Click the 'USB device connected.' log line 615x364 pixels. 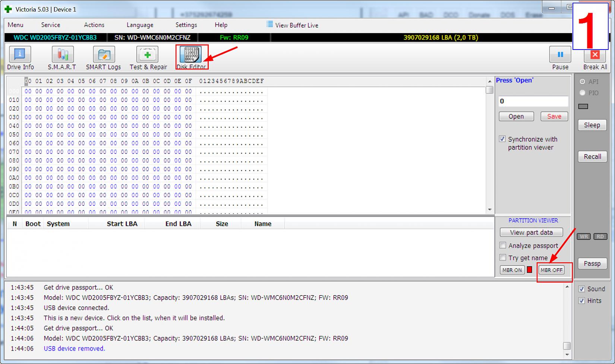[76, 308]
